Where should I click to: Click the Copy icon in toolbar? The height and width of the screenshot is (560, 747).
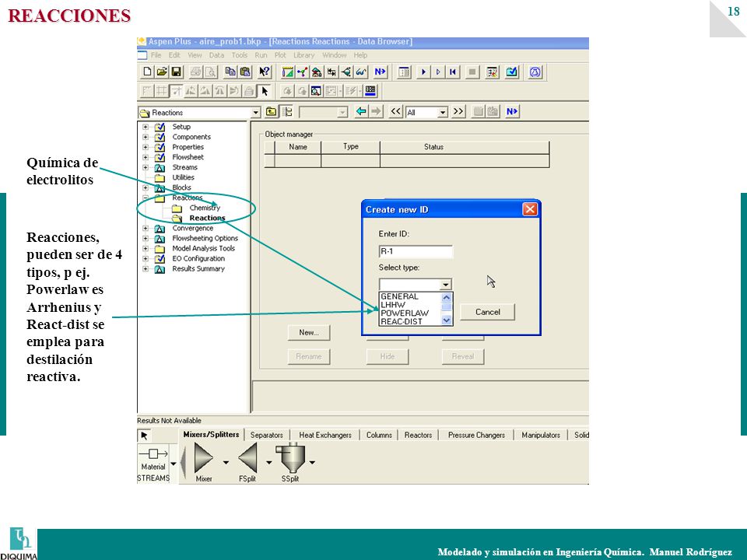pos(230,72)
